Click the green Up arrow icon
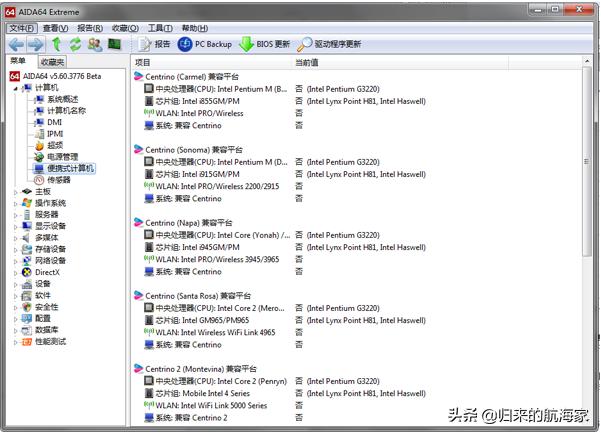601x435 pixels. pyautogui.click(x=57, y=44)
